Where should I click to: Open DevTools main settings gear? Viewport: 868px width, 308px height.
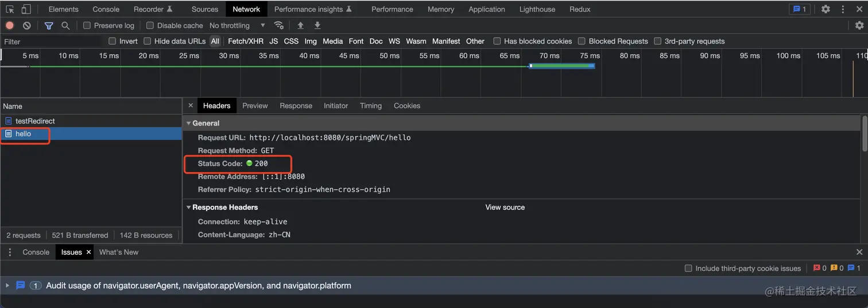click(826, 9)
